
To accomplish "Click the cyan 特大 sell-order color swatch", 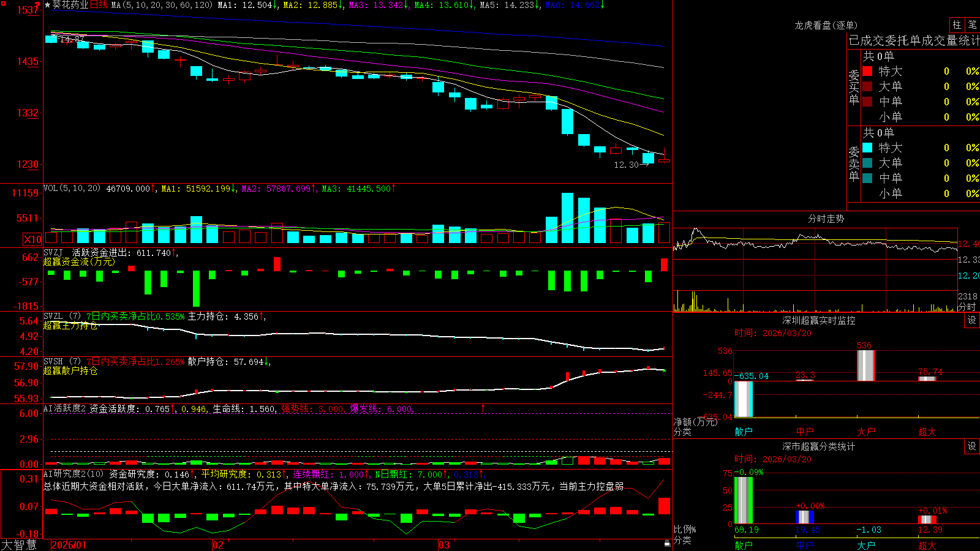I will pos(867,148).
